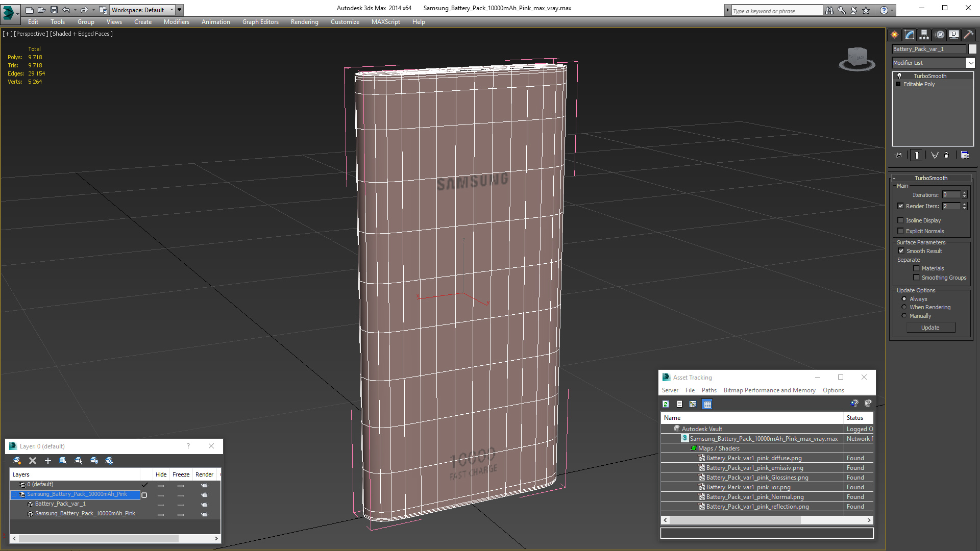Click Refresh icon in Asset Tracking
Viewport: 980px width, 551px height.
click(x=666, y=404)
